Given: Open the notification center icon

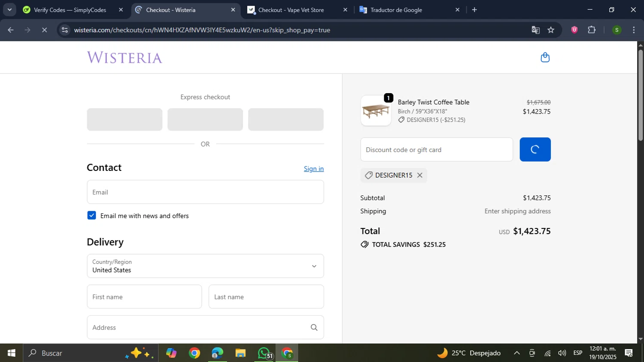Looking at the screenshot, I should 629,353.
